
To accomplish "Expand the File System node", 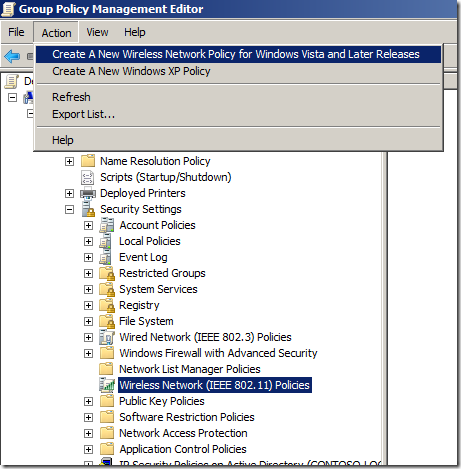I will click(x=88, y=321).
